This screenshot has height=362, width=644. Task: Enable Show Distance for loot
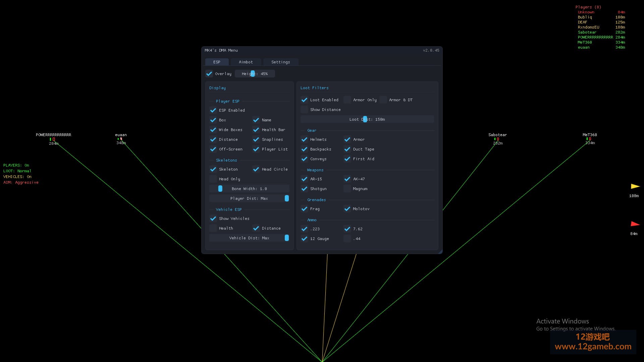tap(304, 110)
